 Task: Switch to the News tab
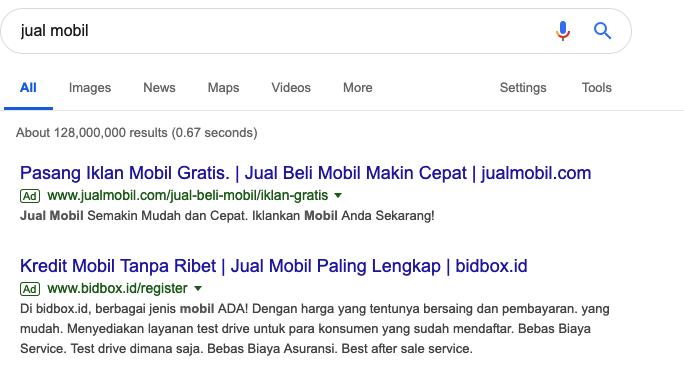[x=159, y=88]
